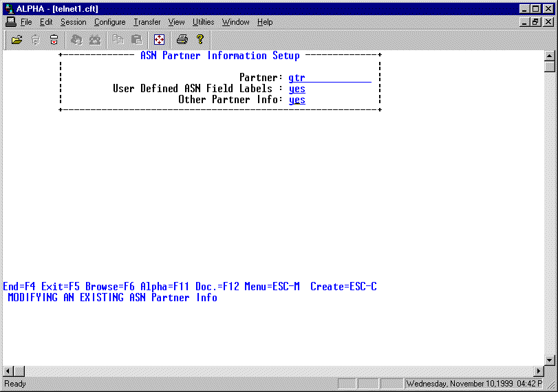558x392 pixels.
Task: Open the Transfer menu
Action: (147, 22)
